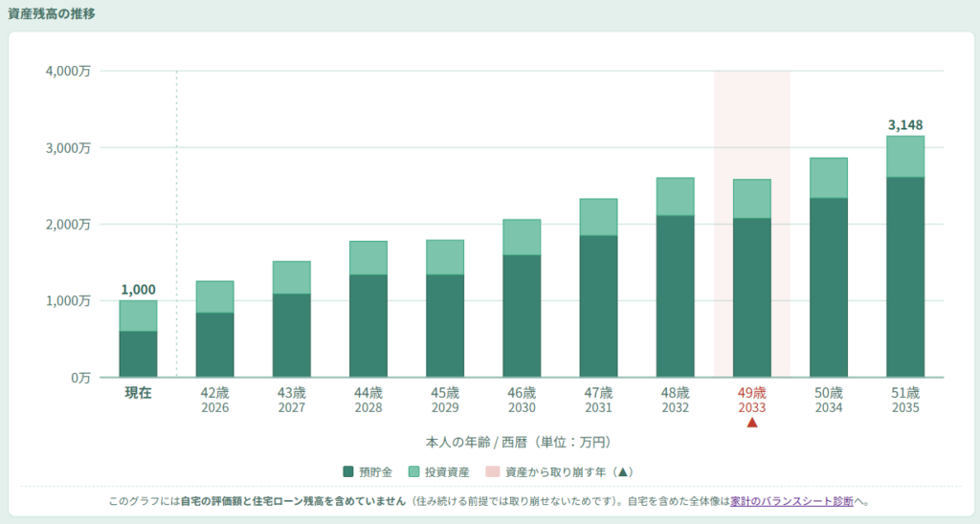
Task: Click the 2030 year label
Action: point(522,408)
